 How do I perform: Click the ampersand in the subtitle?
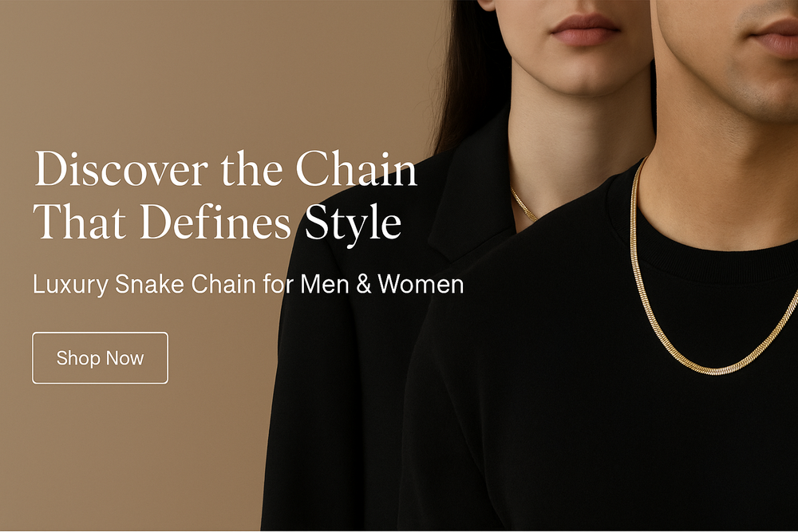(x=364, y=284)
